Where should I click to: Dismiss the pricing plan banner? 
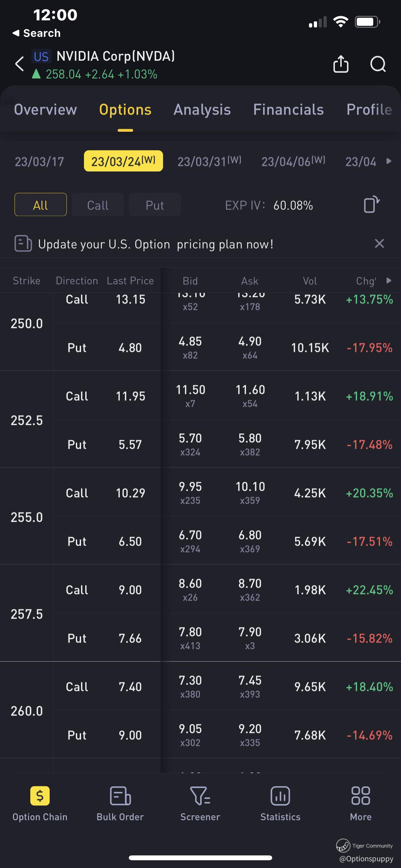[x=379, y=243]
